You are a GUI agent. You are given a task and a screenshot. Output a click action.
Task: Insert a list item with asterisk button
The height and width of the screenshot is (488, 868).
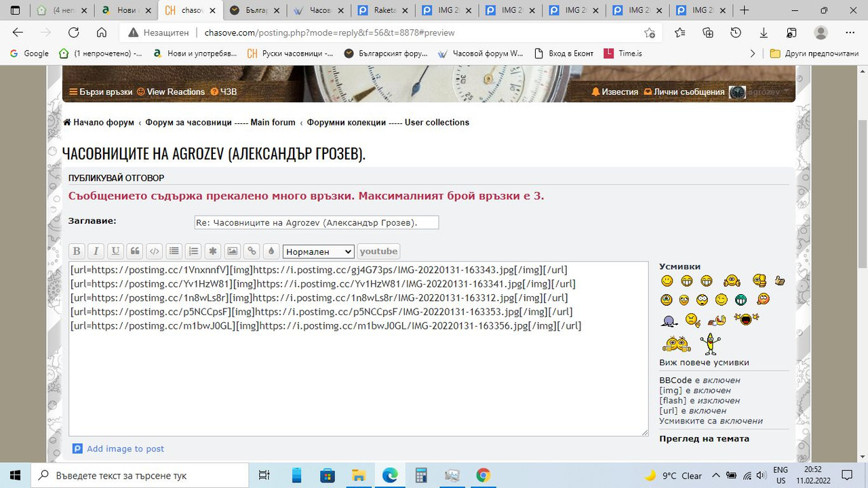pos(213,251)
